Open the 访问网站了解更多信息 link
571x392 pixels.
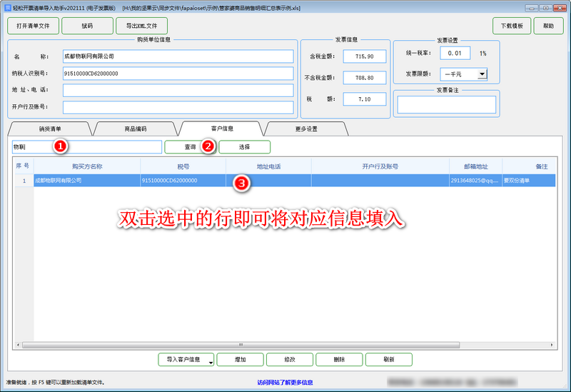click(285, 383)
